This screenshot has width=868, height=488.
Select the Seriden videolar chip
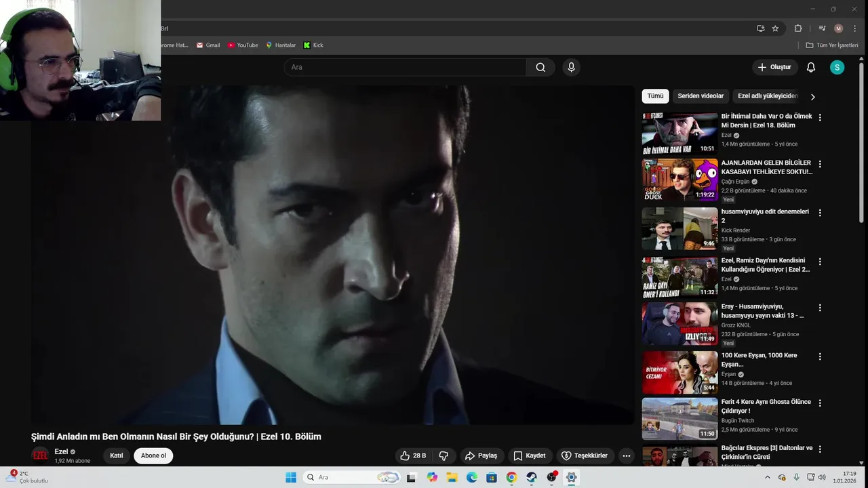click(701, 96)
